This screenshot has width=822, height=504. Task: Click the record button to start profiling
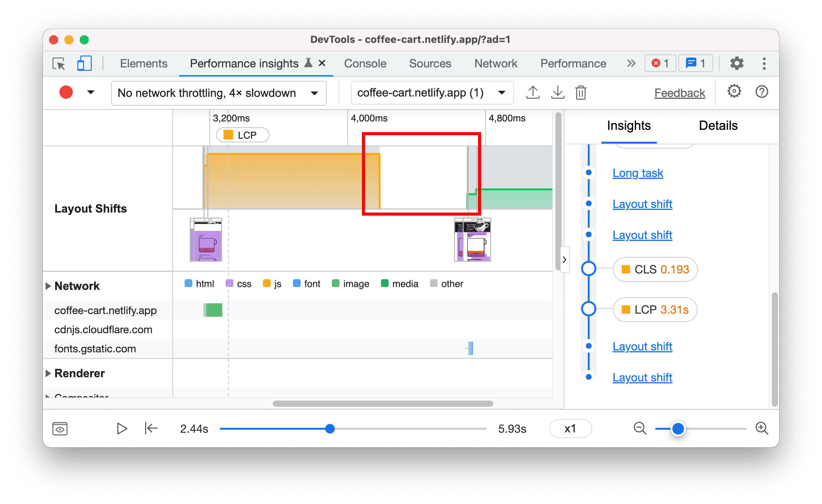(65, 93)
